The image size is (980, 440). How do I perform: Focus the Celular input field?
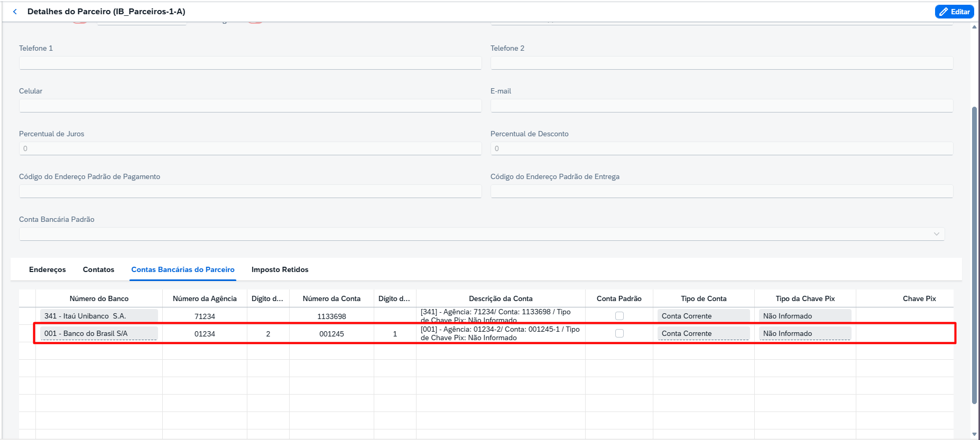click(250, 106)
